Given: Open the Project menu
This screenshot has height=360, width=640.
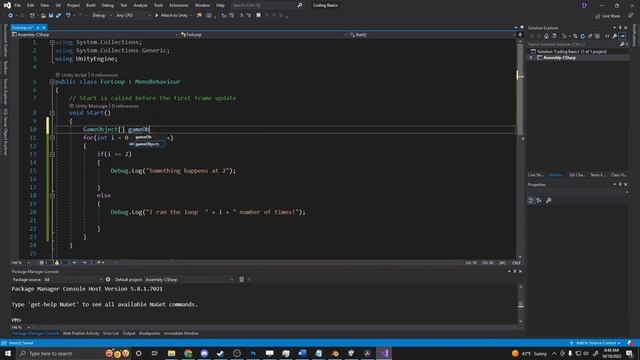Looking at the screenshot, I should coord(73,5).
